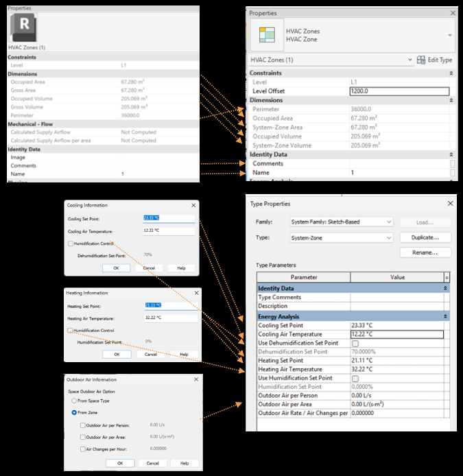Click the Rename... button

tap(425, 252)
